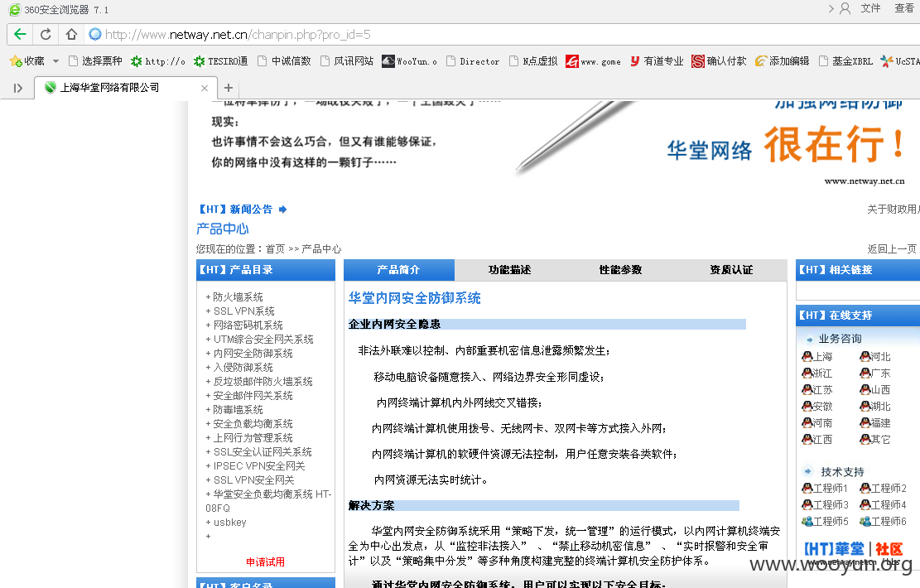The width and height of the screenshot is (920, 588).
Task: Open IPSEC VPN安全网关 product item
Action: 258,466
